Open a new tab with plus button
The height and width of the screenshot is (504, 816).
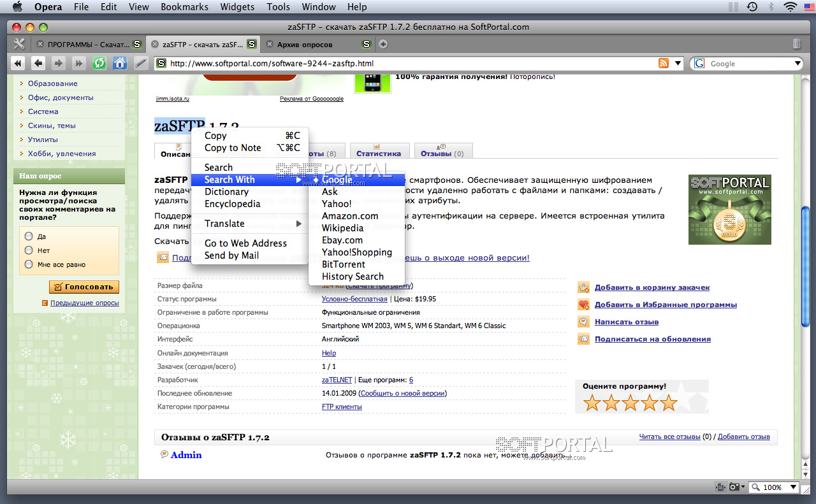click(x=383, y=45)
